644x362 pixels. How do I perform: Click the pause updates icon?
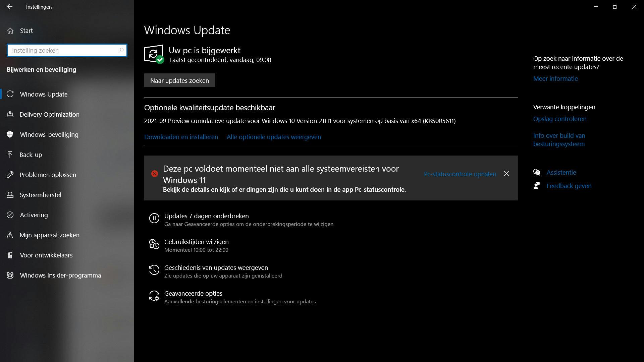pyautogui.click(x=154, y=218)
